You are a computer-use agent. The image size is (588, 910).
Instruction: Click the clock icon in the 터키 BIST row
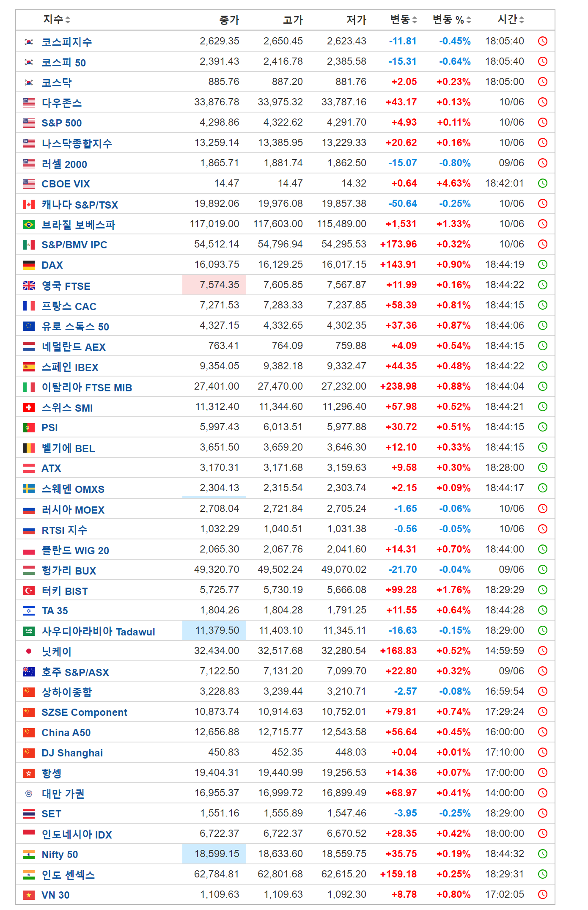click(x=543, y=590)
